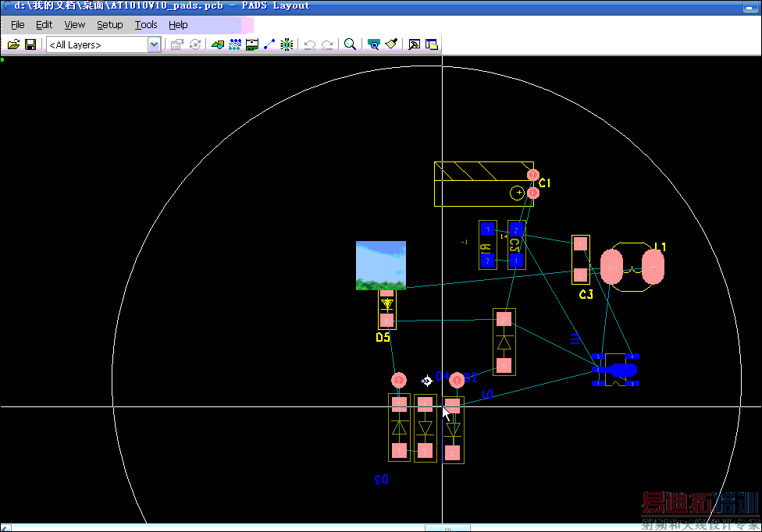Open the View menu

74,25
